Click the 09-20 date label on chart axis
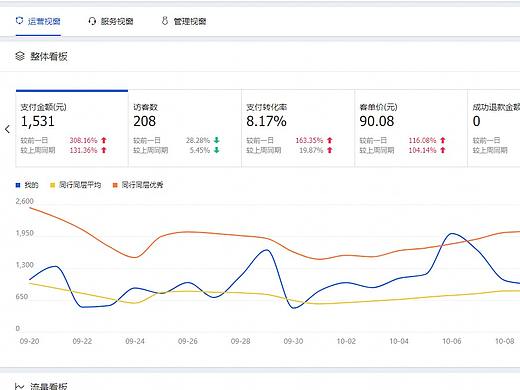 (29, 341)
